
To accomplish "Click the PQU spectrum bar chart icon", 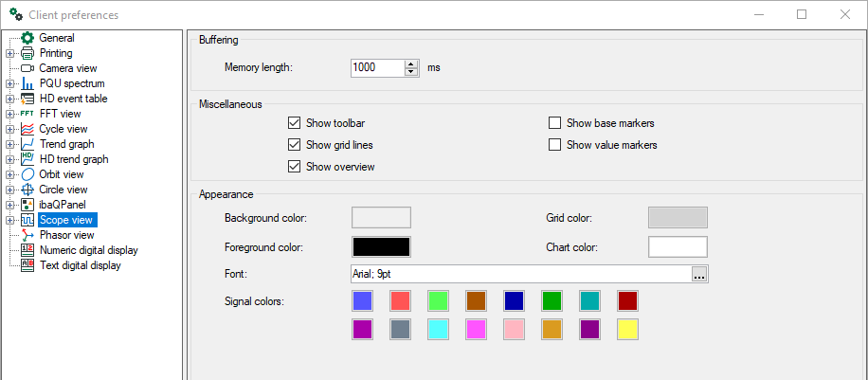I will (27, 83).
